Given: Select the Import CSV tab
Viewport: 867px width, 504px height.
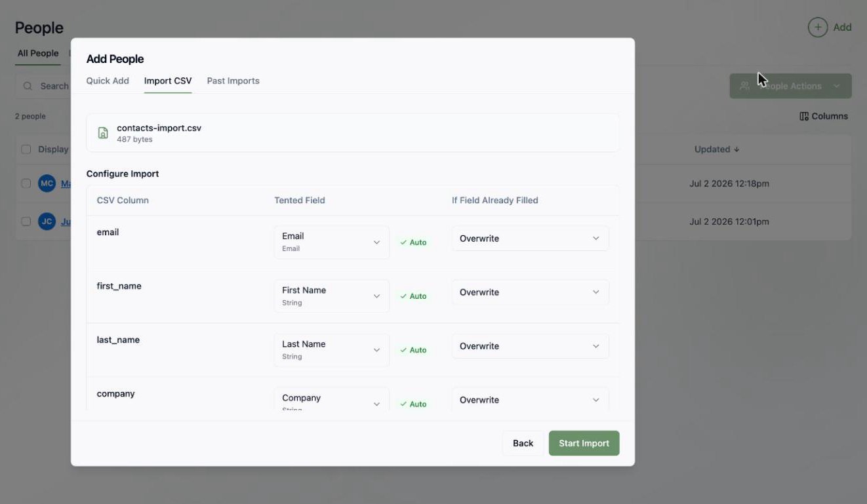Looking at the screenshot, I should point(168,81).
